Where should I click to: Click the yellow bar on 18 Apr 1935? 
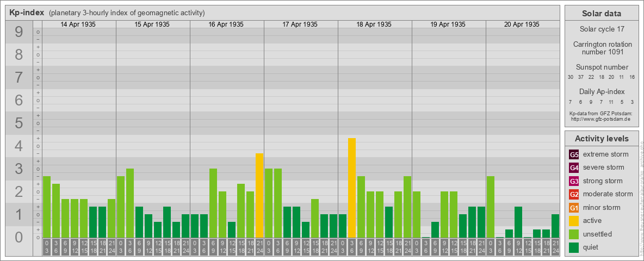(x=351, y=188)
